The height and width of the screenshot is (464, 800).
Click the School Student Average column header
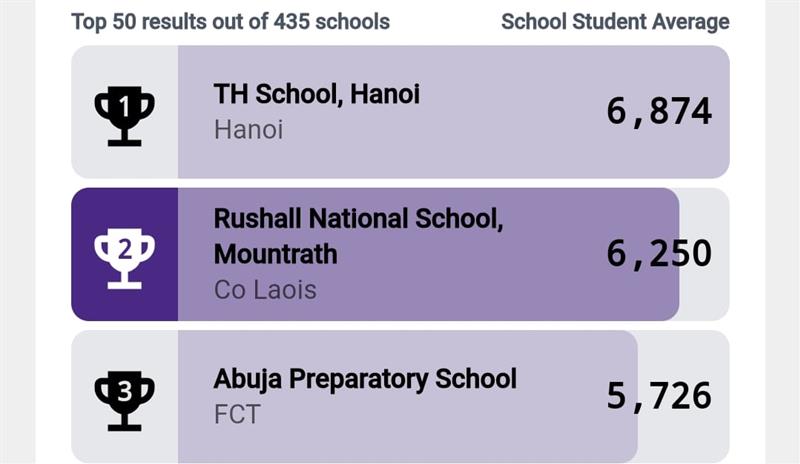615,21
